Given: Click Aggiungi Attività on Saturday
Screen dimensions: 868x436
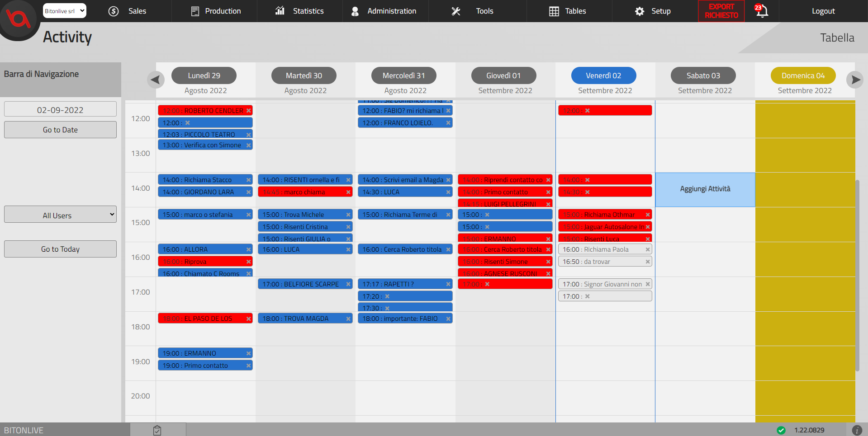Looking at the screenshot, I should click(705, 189).
